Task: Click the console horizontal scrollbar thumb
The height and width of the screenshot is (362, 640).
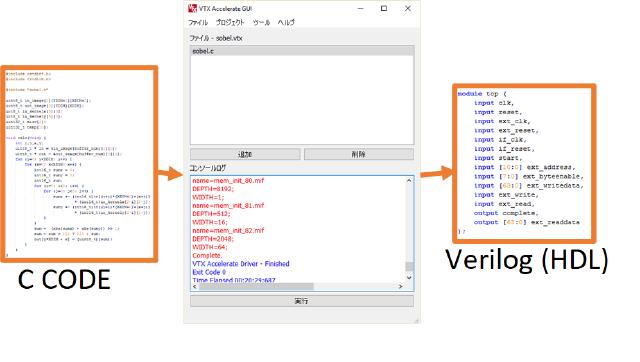Action: (256, 286)
